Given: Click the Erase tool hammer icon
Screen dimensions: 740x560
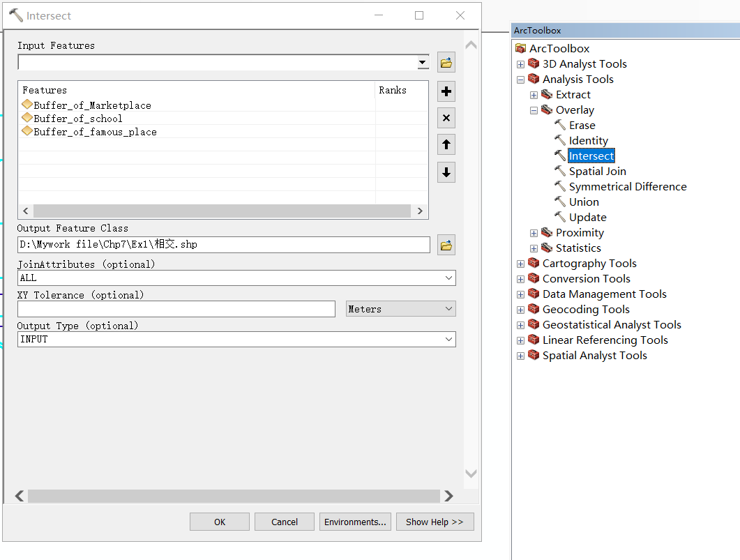Looking at the screenshot, I should [560, 125].
